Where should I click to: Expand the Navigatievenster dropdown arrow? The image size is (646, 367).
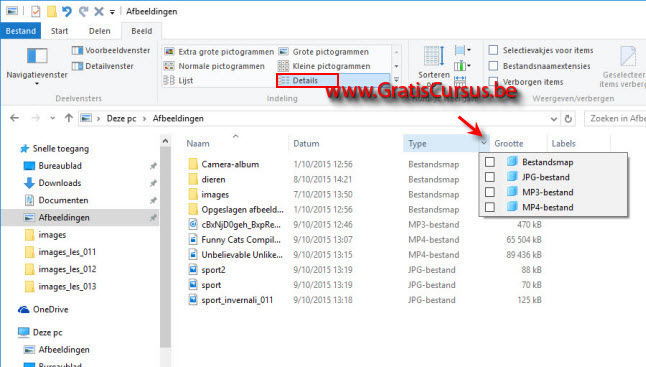37,84
